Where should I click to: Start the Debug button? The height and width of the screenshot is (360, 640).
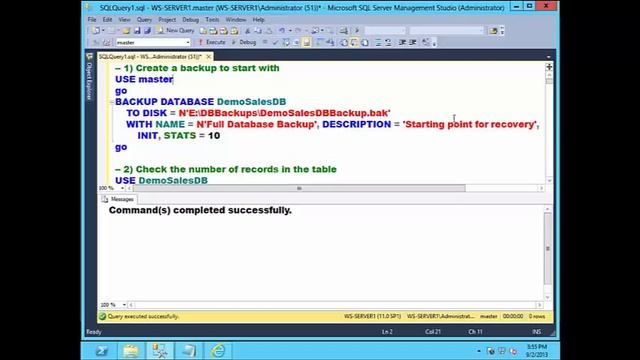point(244,42)
